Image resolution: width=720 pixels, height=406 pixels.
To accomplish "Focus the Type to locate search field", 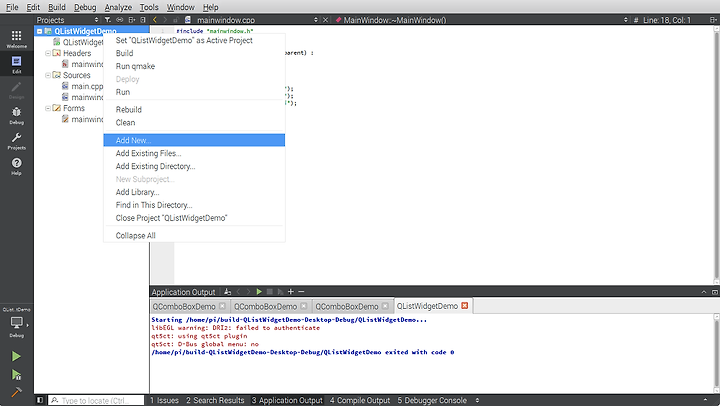I will point(96,400).
